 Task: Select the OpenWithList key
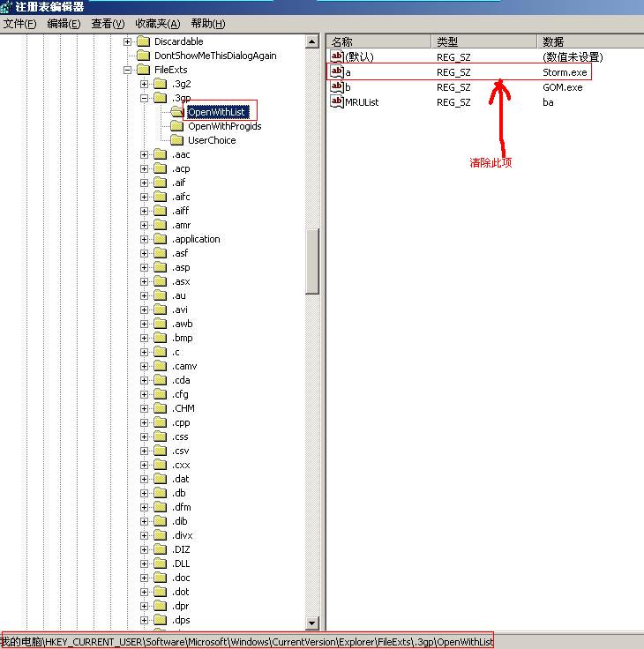(x=217, y=112)
